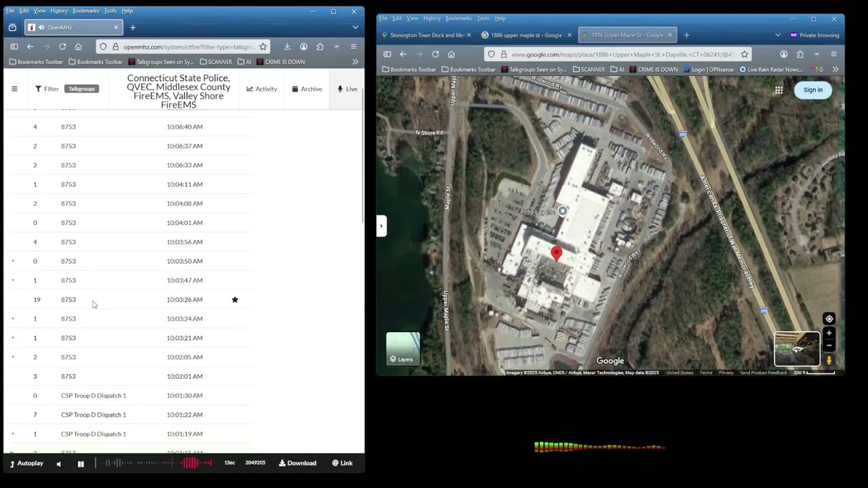Open downloads panel in OpenMHz window
Screen dimensions: 868x488
tap(288, 47)
